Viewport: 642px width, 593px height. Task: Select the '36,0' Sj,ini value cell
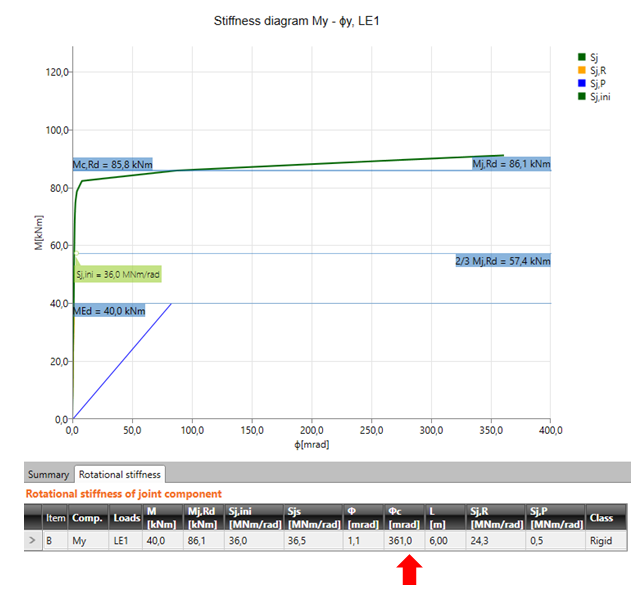click(254, 541)
